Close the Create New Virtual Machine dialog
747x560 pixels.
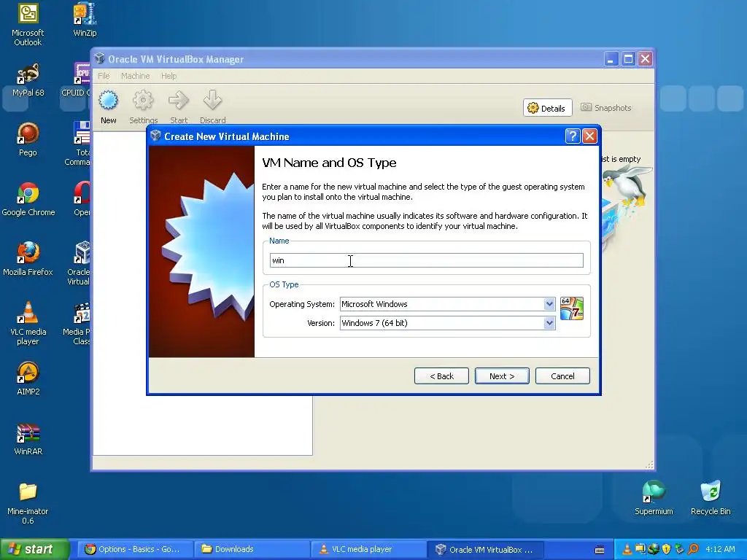(x=589, y=136)
